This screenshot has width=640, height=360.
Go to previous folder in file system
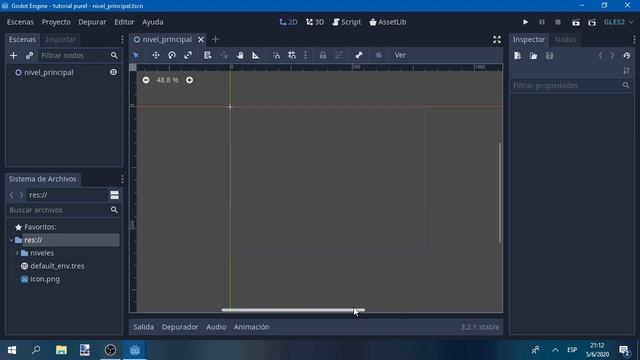point(11,195)
